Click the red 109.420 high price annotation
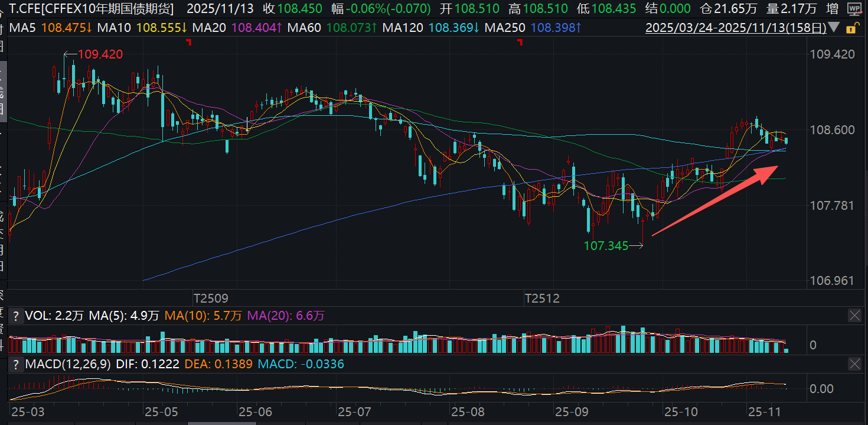Screen dimensions: 868x425 (x=100, y=54)
